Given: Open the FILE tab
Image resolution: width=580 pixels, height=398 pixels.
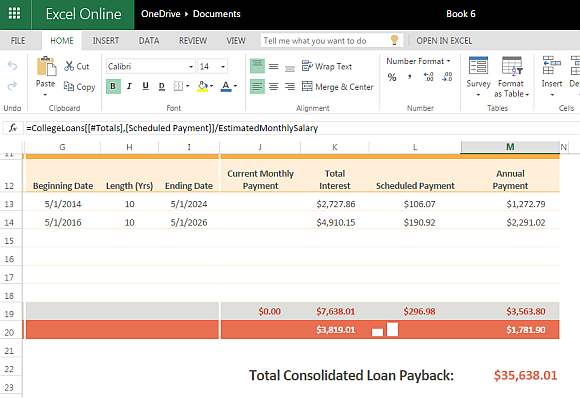Looking at the screenshot, I should [x=18, y=41].
